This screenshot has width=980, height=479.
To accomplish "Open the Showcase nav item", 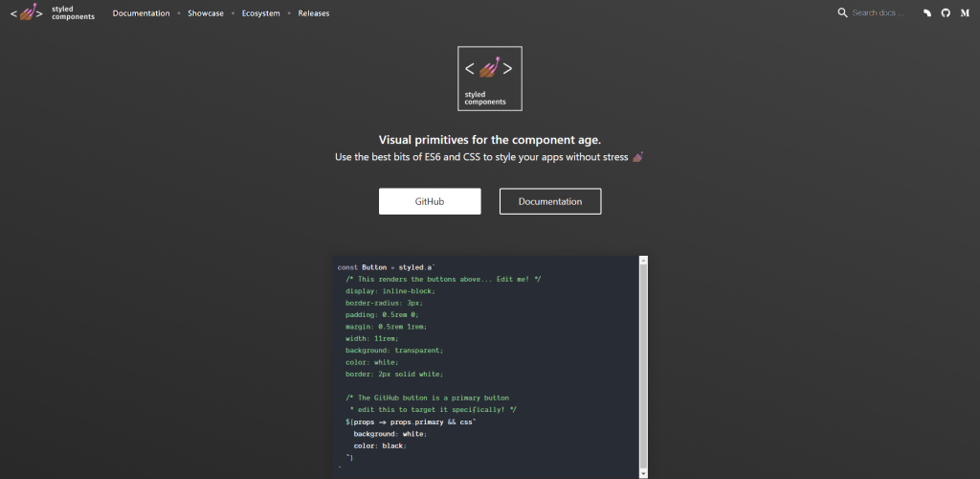I will (x=206, y=13).
